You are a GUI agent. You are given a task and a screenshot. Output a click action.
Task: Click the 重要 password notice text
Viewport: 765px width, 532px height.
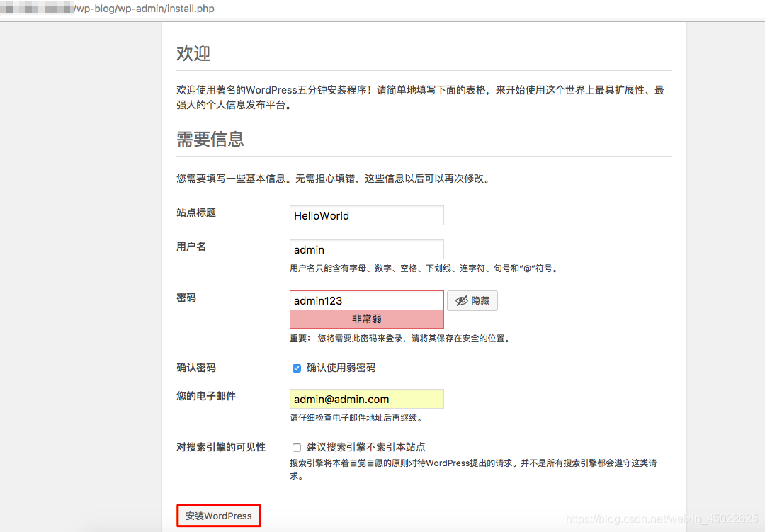pos(400,338)
